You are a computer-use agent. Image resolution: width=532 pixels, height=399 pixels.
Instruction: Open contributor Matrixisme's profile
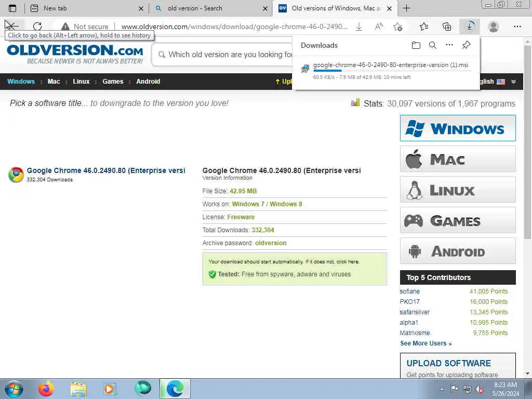[x=415, y=333]
